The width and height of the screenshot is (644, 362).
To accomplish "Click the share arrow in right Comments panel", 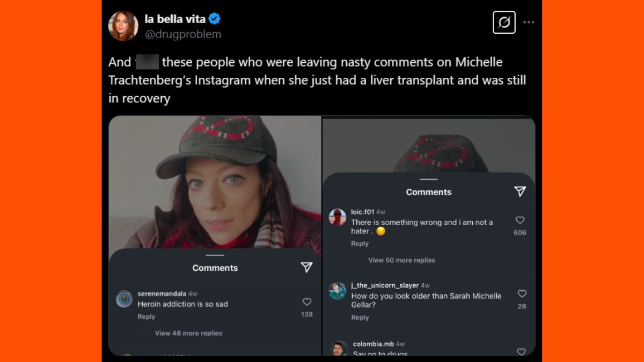I will tap(519, 191).
